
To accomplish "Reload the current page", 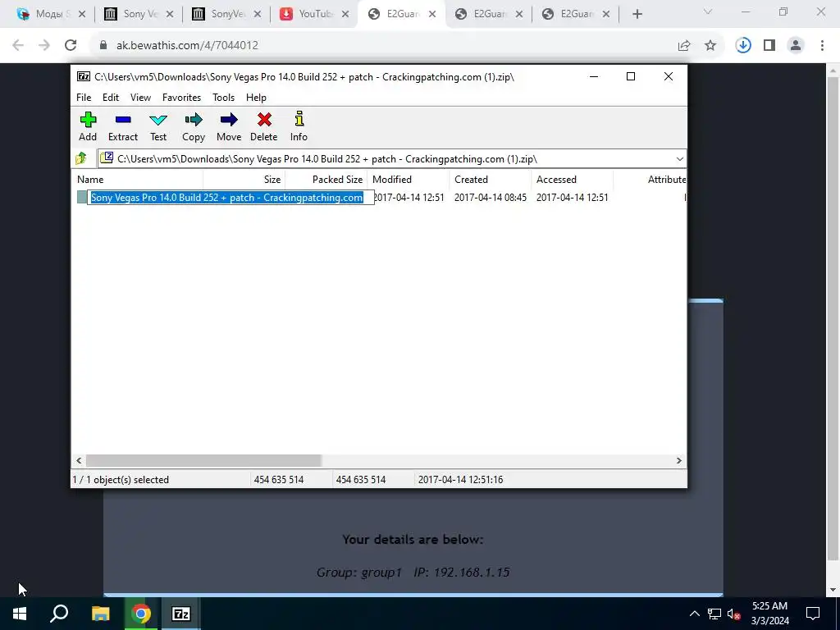I will point(71,46).
